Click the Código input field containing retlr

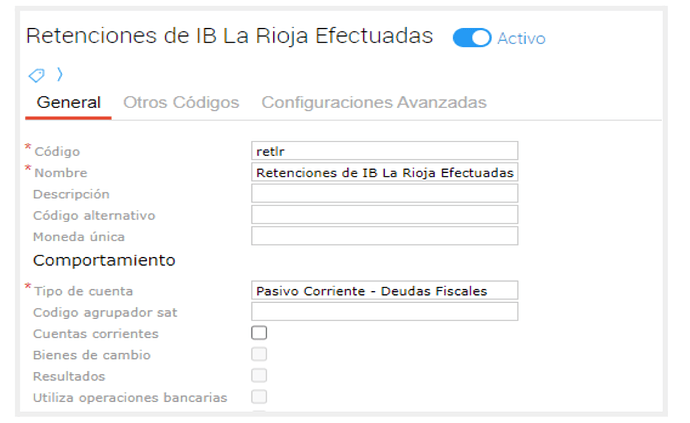tap(384, 151)
